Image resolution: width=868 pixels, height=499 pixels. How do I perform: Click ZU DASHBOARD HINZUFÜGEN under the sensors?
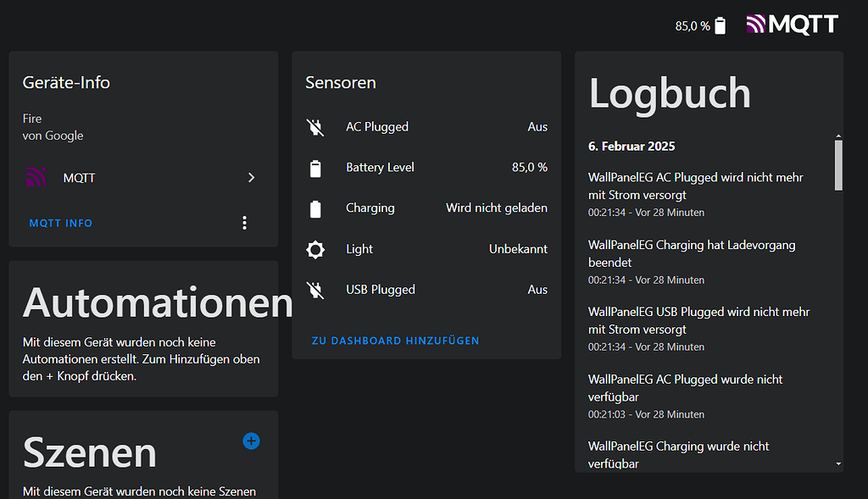[394, 340]
